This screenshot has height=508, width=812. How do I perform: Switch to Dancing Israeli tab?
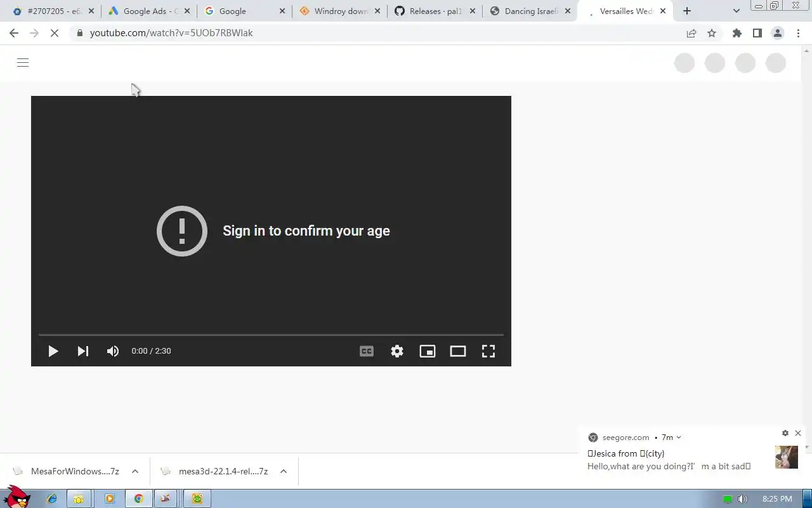(530, 11)
